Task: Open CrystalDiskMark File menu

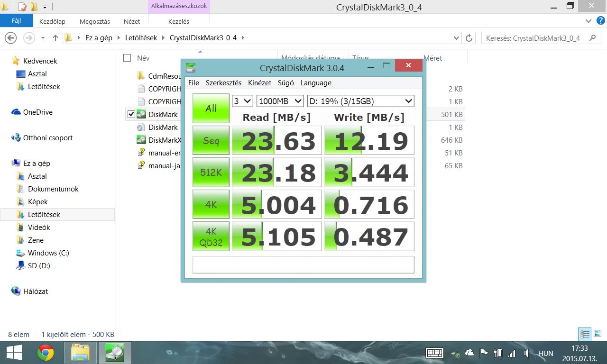Action: point(193,83)
